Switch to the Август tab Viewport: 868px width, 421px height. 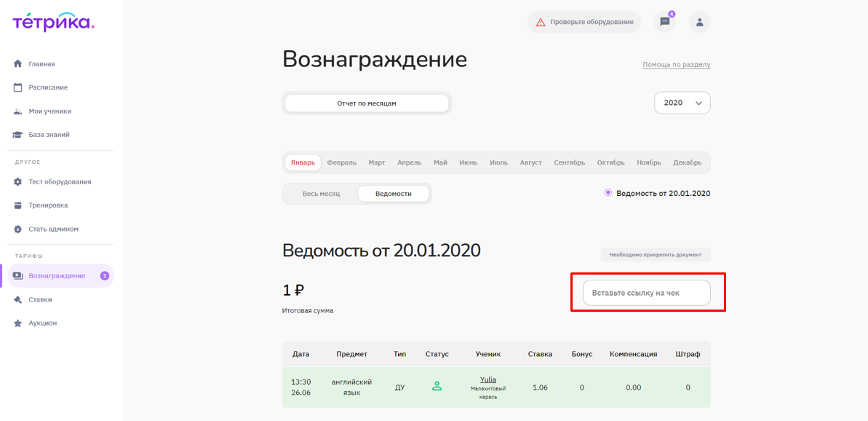[531, 162]
